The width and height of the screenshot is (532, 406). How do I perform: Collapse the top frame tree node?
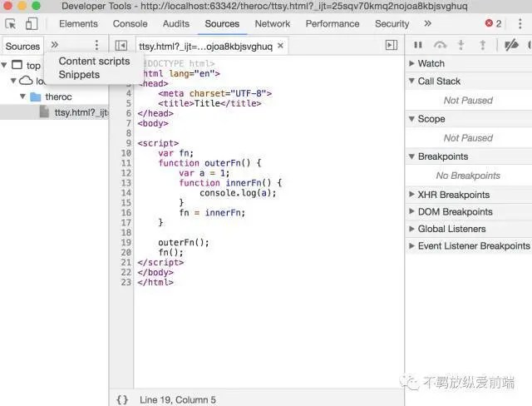(x=4, y=65)
